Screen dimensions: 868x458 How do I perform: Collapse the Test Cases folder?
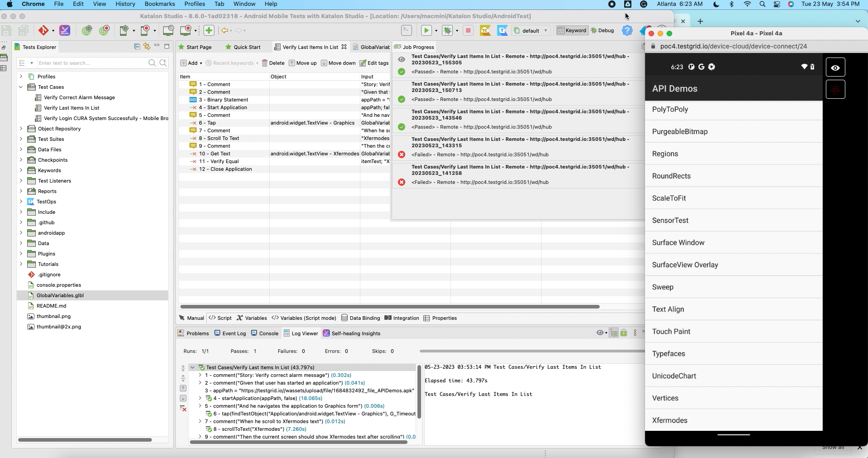(x=21, y=87)
